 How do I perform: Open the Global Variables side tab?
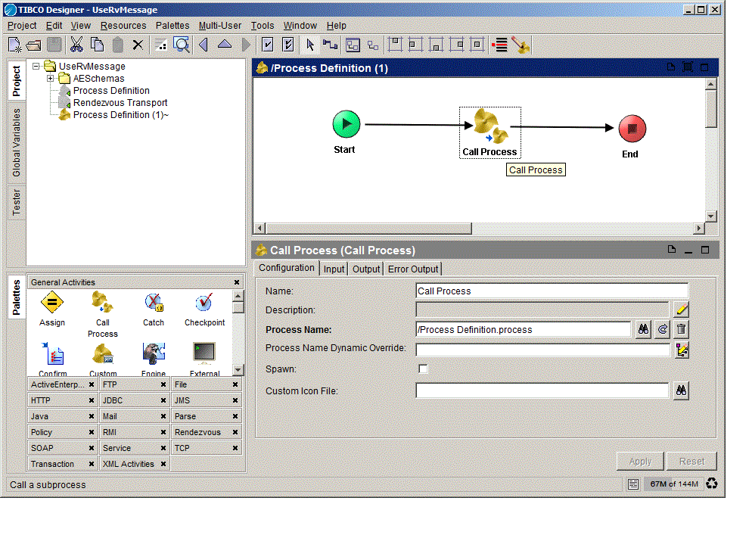click(16, 142)
